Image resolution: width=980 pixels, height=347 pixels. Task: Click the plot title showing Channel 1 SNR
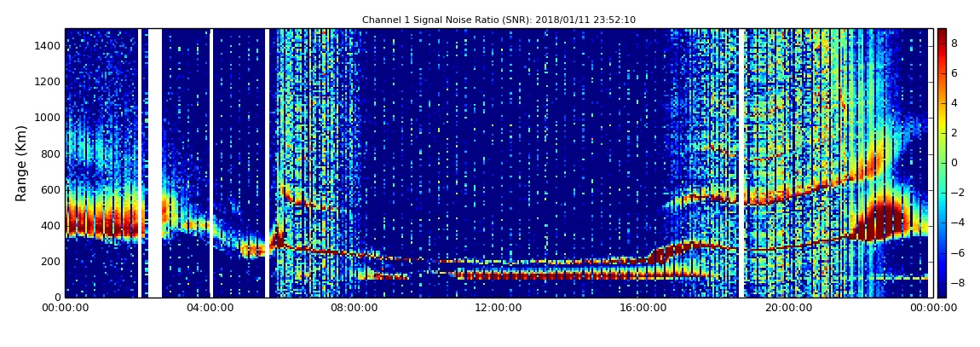coord(499,20)
